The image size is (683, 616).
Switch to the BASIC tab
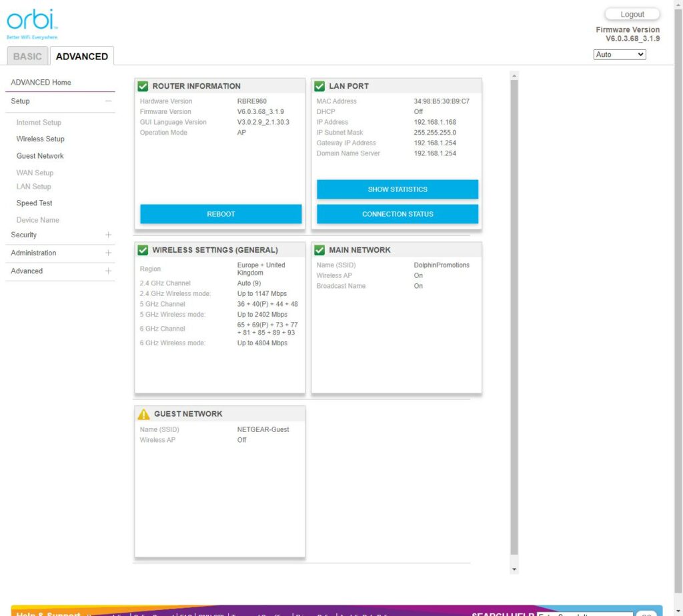pos(27,57)
